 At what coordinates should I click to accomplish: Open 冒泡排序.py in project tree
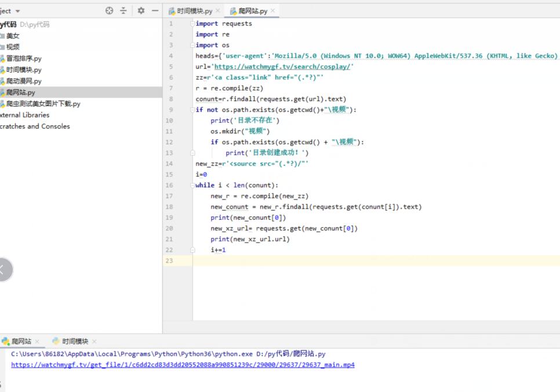click(24, 59)
